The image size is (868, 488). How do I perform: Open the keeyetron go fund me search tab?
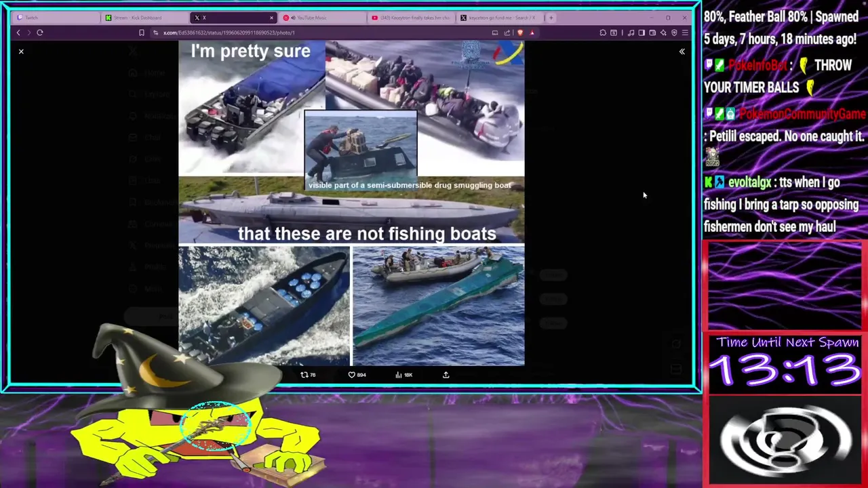pyautogui.click(x=500, y=18)
